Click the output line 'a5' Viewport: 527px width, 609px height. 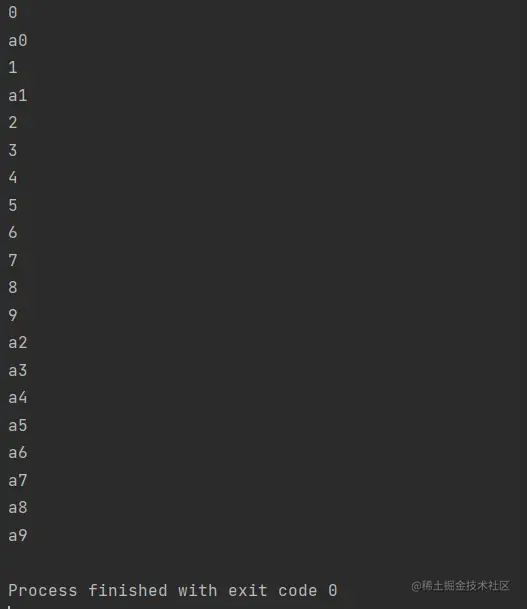tap(18, 425)
